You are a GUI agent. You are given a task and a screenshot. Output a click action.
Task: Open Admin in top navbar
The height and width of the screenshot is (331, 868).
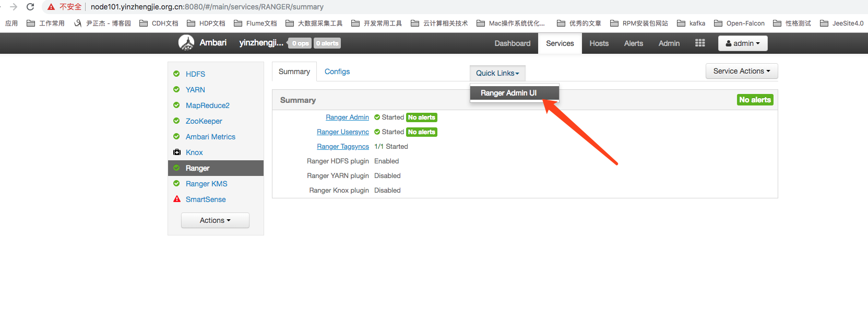[x=669, y=43]
